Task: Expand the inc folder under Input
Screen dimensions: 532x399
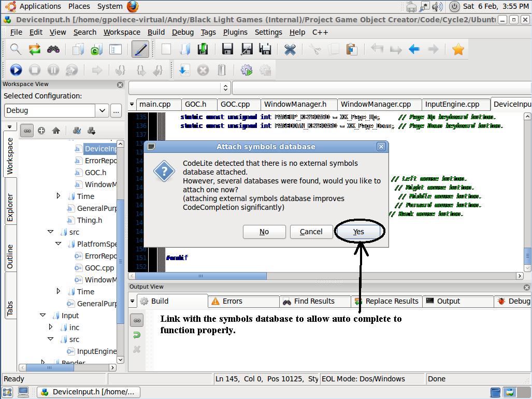Action: [x=51, y=327]
